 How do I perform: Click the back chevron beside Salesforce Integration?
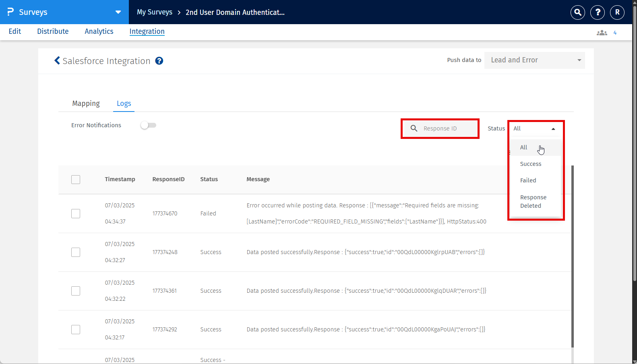coord(57,61)
